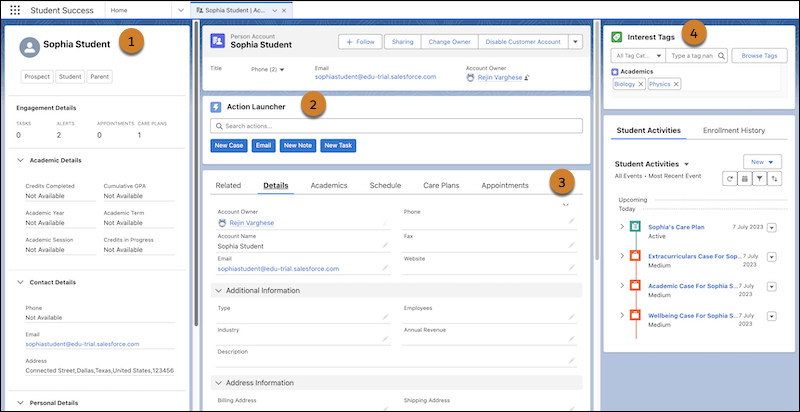This screenshot has width=800, height=412.
Task: Edit the Email field pencil icon
Action: pos(385,268)
